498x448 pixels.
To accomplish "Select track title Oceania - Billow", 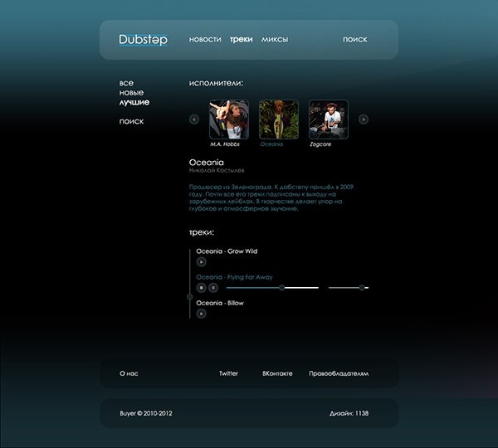I will coord(220,303).
